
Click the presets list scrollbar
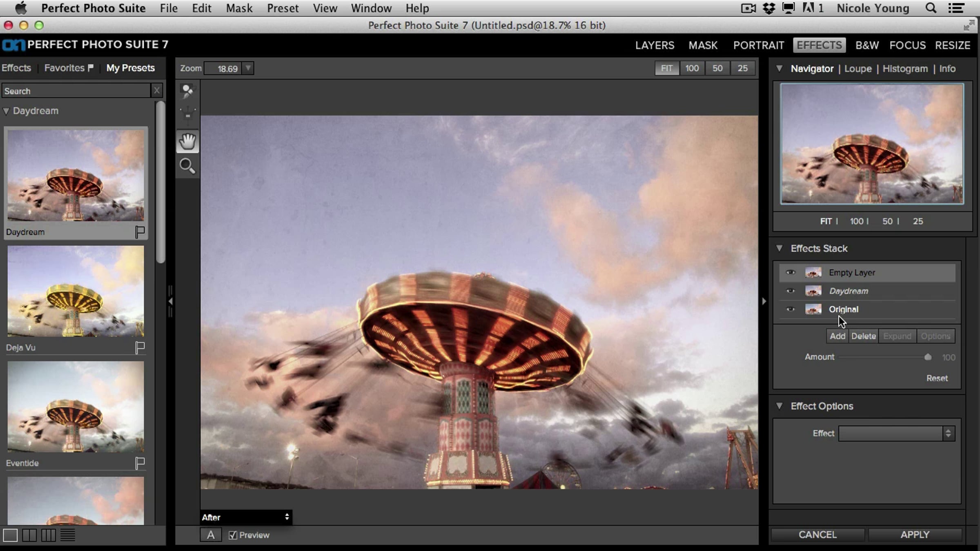(160, 182)
